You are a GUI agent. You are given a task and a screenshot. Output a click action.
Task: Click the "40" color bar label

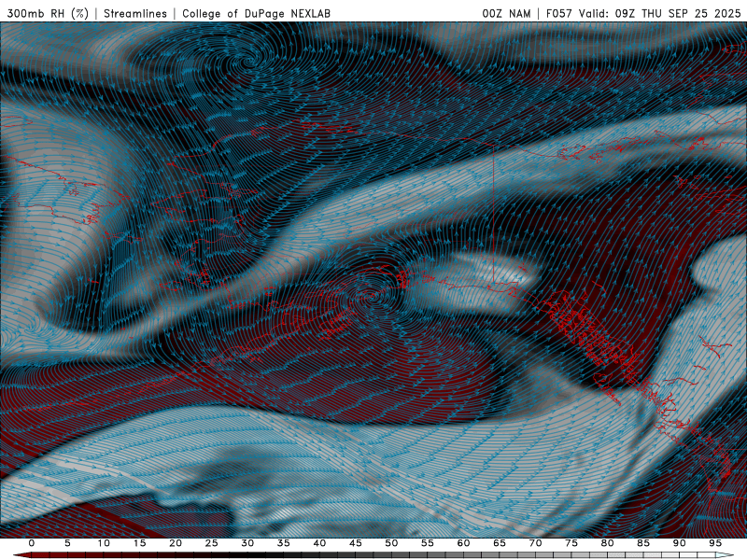[x=319, y=543]
